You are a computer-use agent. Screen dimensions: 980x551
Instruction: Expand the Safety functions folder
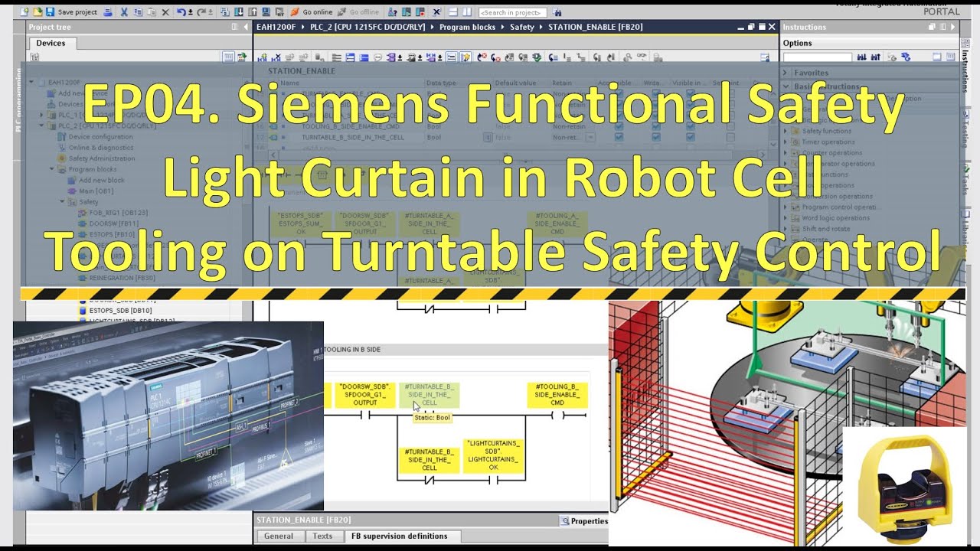pos(786,131)
